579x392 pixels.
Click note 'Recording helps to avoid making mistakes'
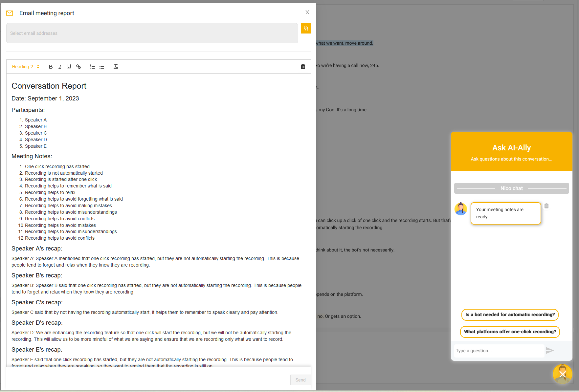68,206
